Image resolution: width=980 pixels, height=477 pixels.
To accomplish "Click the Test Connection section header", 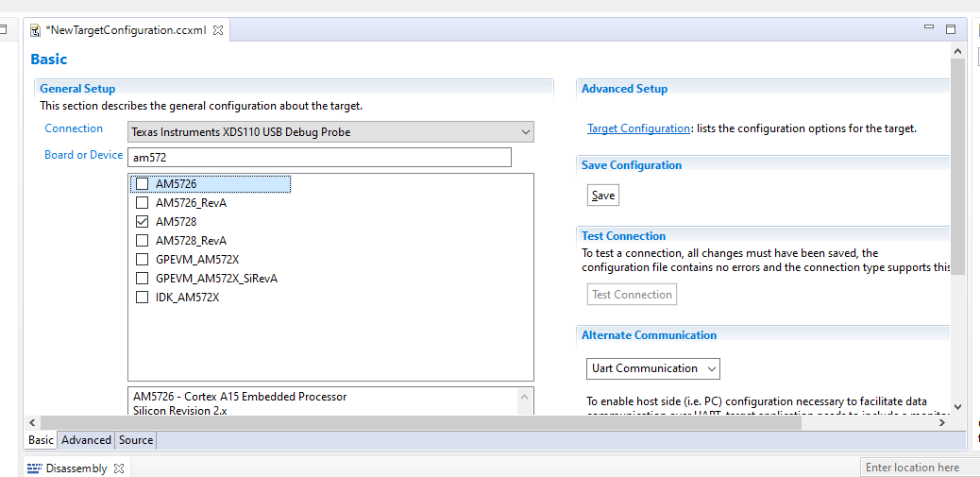I will point(623,236).
